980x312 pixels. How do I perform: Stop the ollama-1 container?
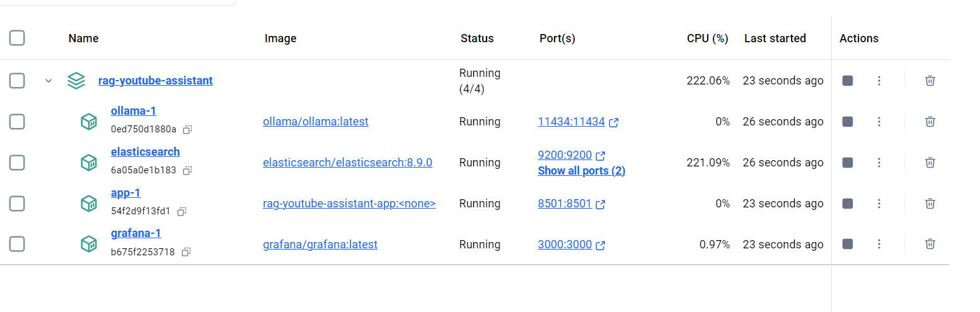pyautogui.click(x=848, y=122)
